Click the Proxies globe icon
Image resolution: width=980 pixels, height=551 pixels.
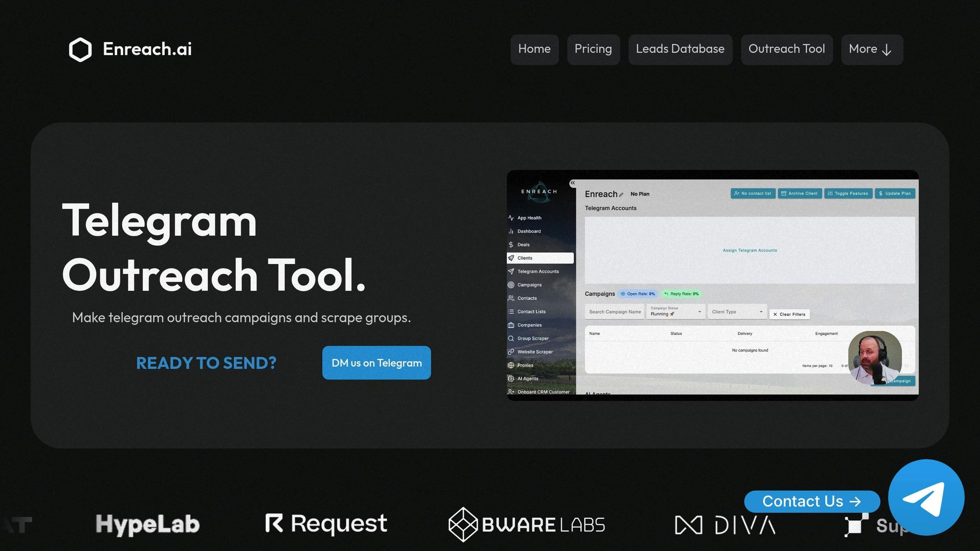(511, 365)
